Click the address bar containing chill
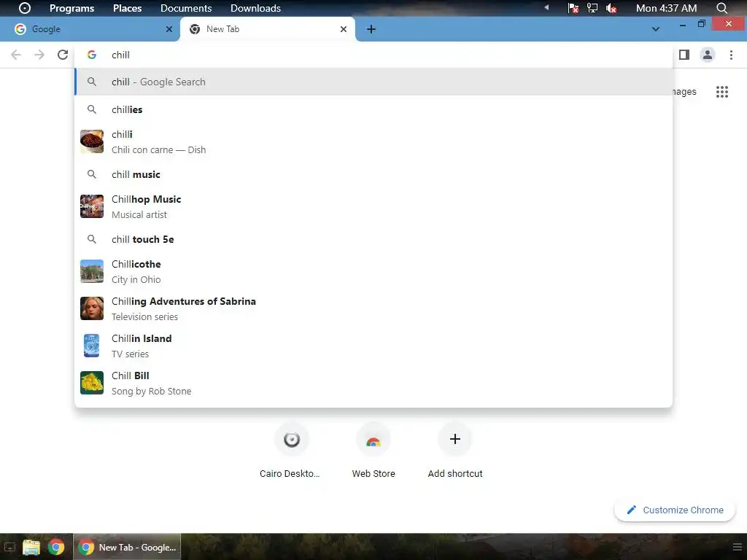 [373, 55]
